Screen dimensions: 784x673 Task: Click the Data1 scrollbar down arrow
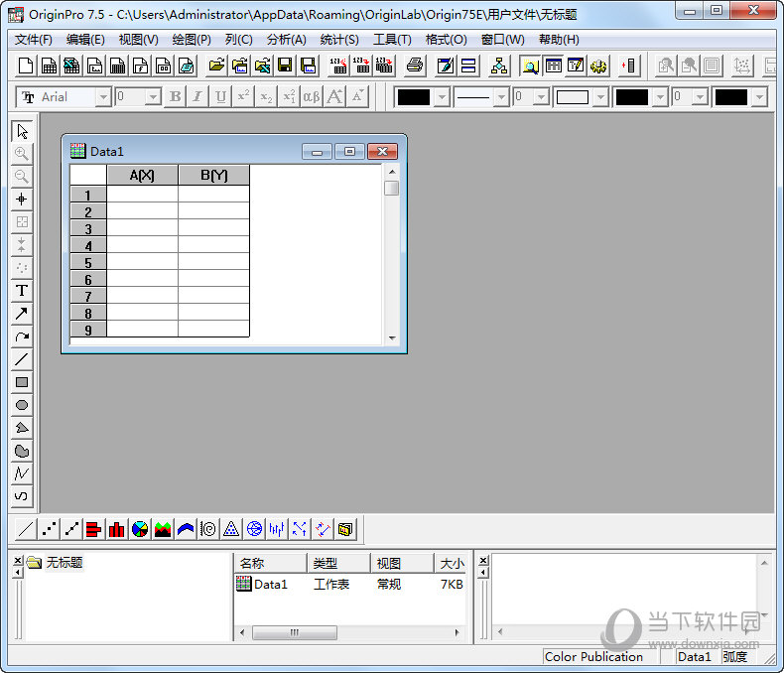[x=392, y=338]
